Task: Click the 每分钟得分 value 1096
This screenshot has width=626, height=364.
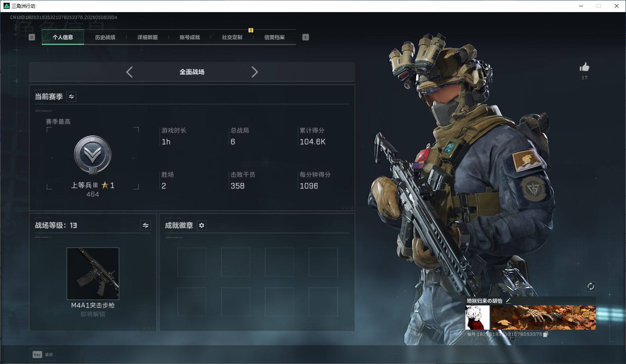Action: tap(309, 186)
